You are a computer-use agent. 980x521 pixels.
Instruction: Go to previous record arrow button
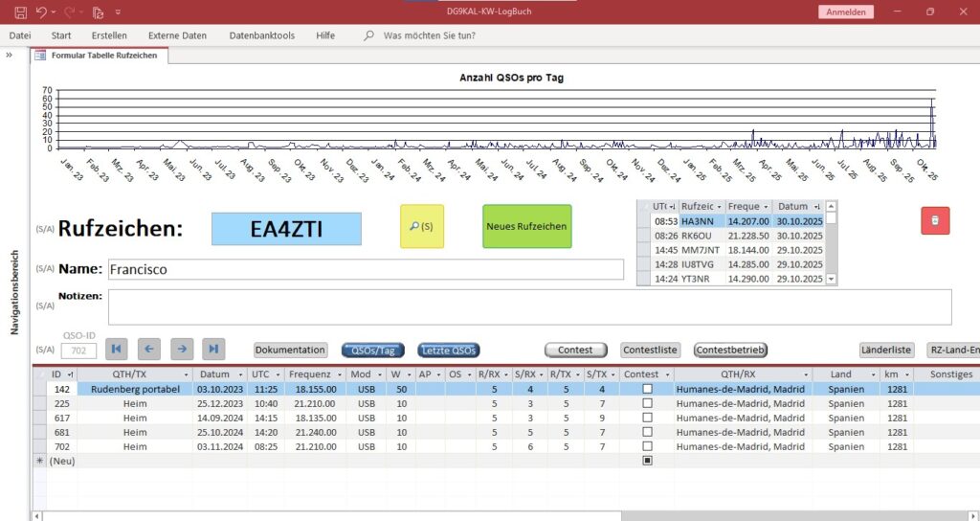coord(148,350)
